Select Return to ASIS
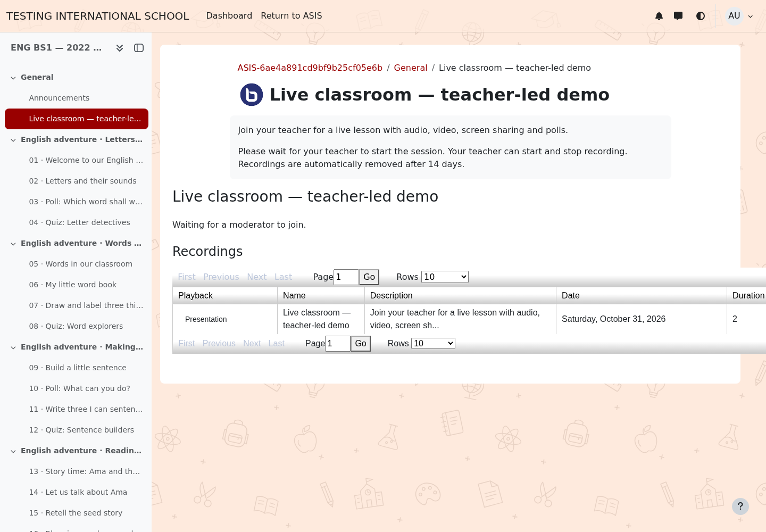Viewport: 766px width, 532px height. tap(292, 16)
